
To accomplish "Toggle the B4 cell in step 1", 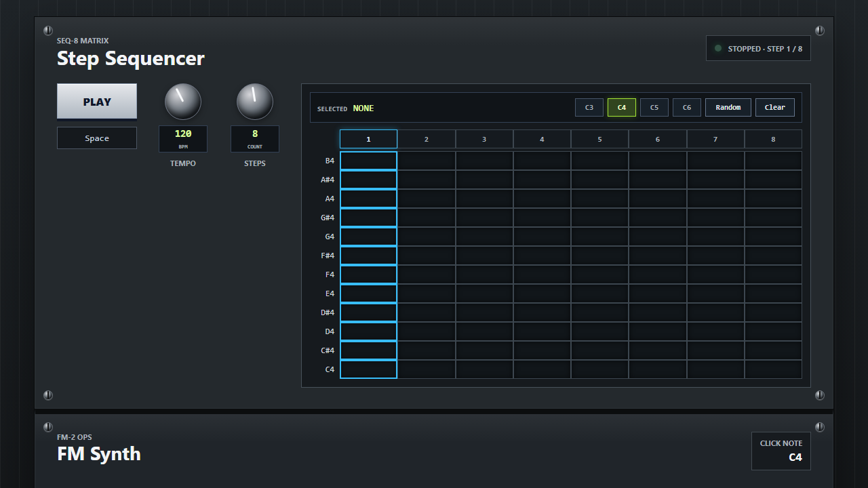I will pos(368,161).
